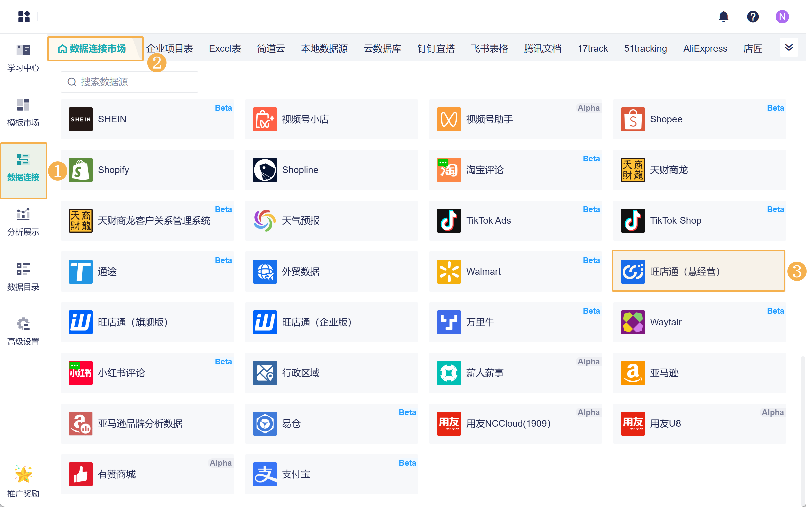Viewport: 812px width, 507px height.
Task: Open the TikTok Shop connector
Action: [x=699, y=220]
